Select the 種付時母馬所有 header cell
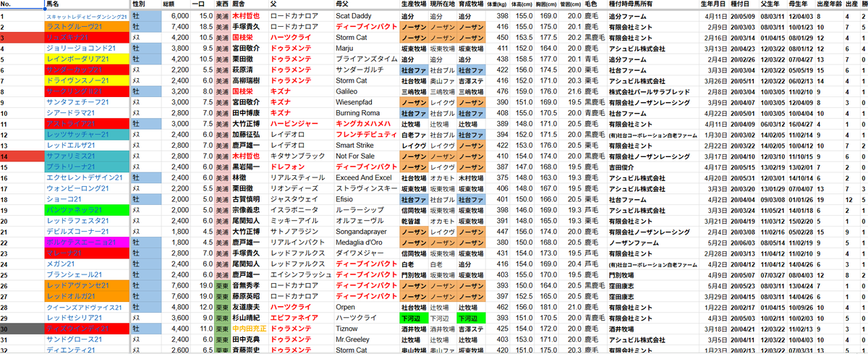868x354 pixels. click(x=652, y=4)
